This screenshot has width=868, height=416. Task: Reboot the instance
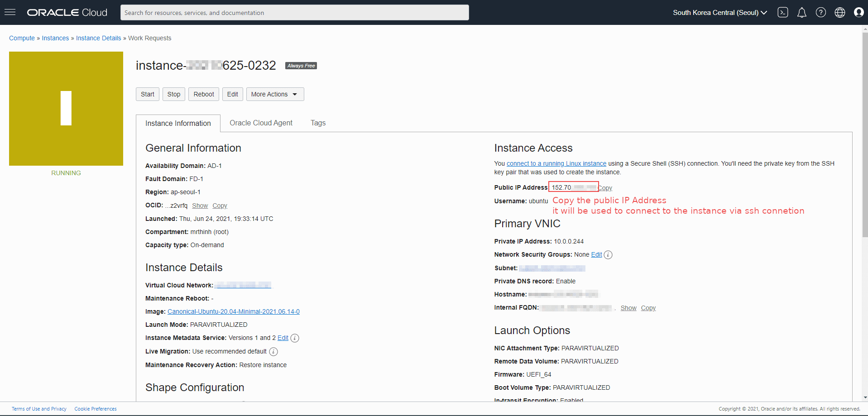coord(204,94)
